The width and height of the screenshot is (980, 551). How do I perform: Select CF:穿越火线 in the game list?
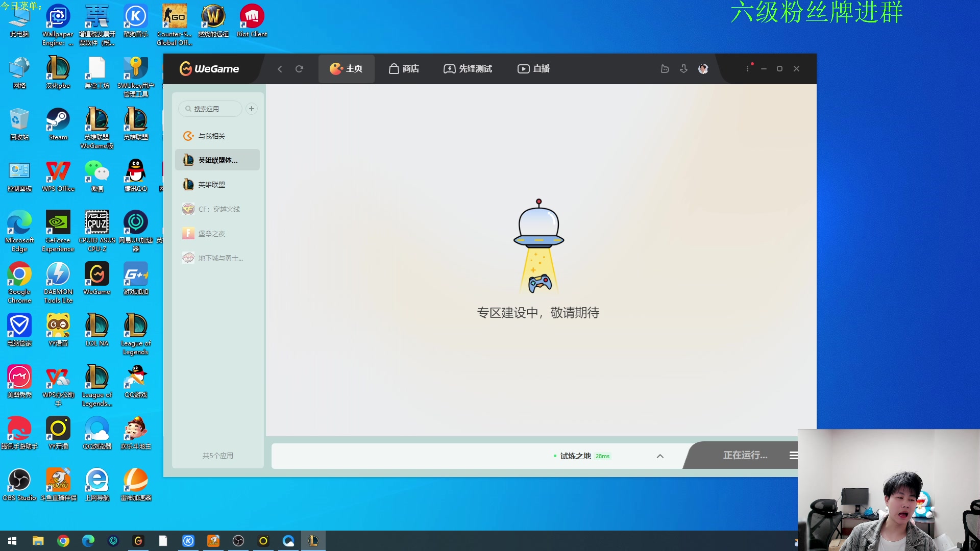pyautogui.click(x=218, y=209)
